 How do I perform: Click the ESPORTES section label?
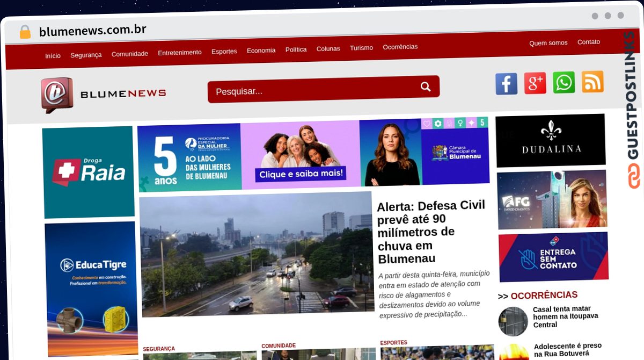(x=394, y=342)
